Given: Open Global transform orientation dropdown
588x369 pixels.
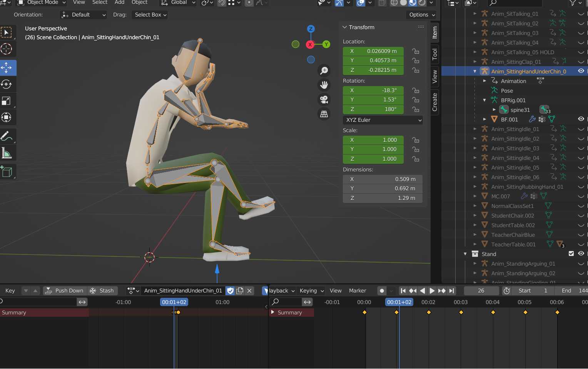Looking at the screenshot, I should click(178, 2).
